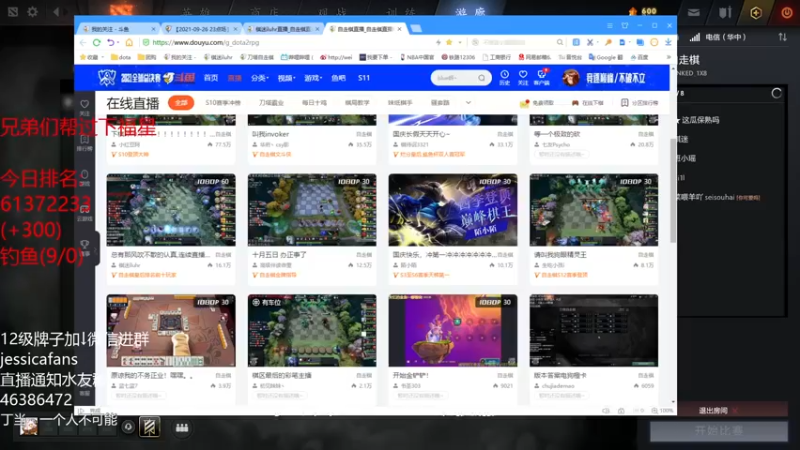Open stream titled 十月五日 办正事了
The height and width of the screenshot is (450, 800).
coord(279,255)
